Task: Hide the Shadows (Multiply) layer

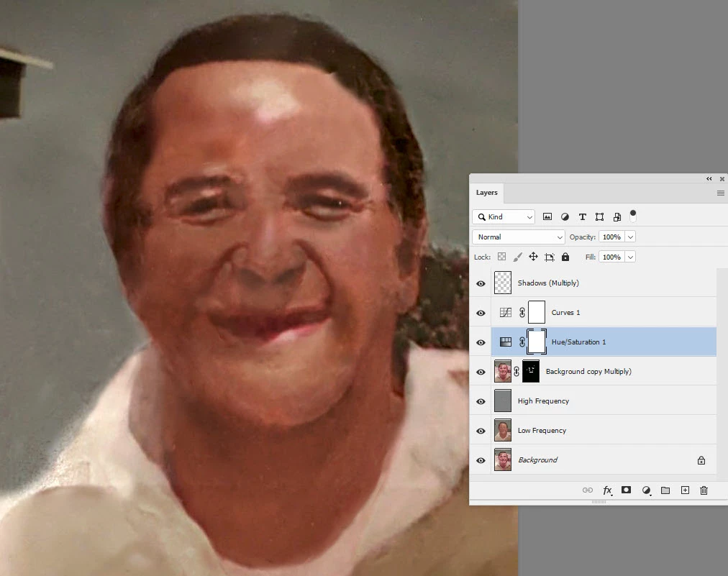Action: click(x=481, y=283)
